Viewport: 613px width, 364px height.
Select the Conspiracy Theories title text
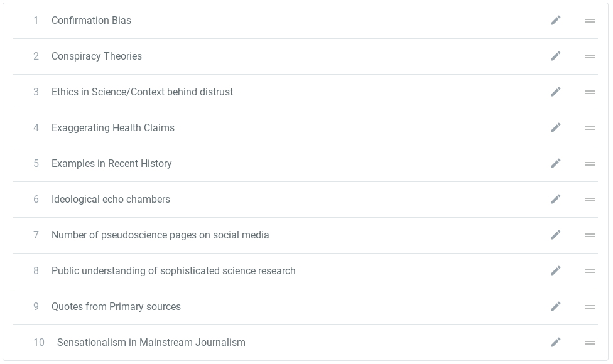tap(97, 56)
